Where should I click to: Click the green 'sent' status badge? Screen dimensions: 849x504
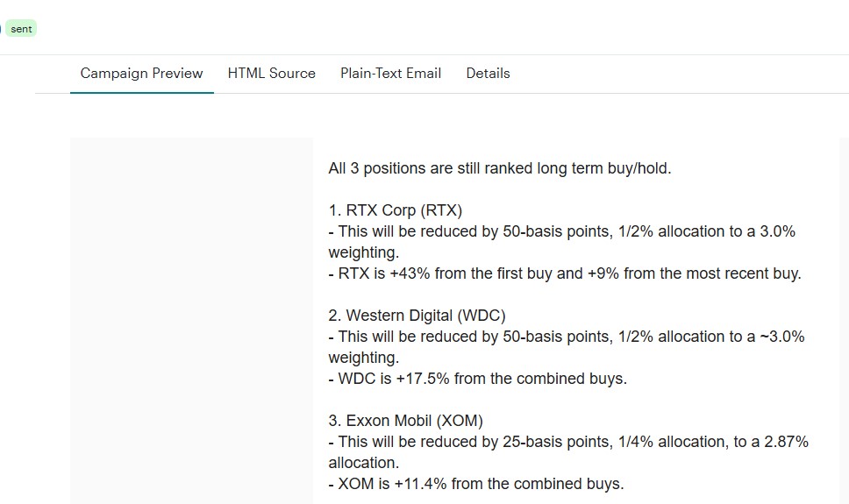point(21,29)
